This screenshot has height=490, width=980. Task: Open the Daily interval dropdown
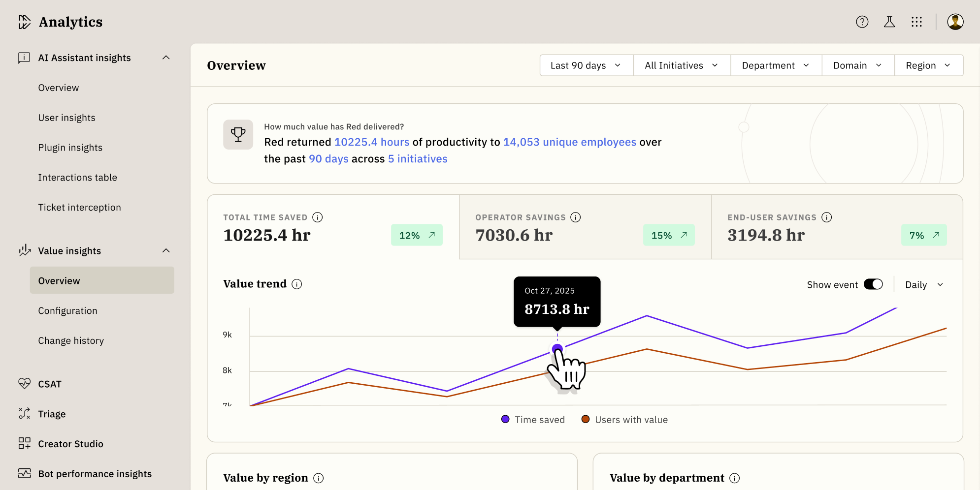924,285
